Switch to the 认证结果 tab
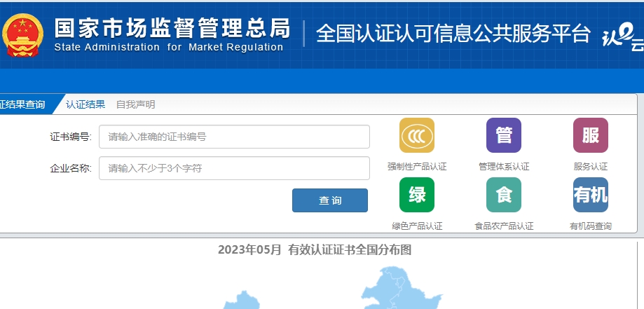Viewport: 644px width, 309px height. pos(85,104)
